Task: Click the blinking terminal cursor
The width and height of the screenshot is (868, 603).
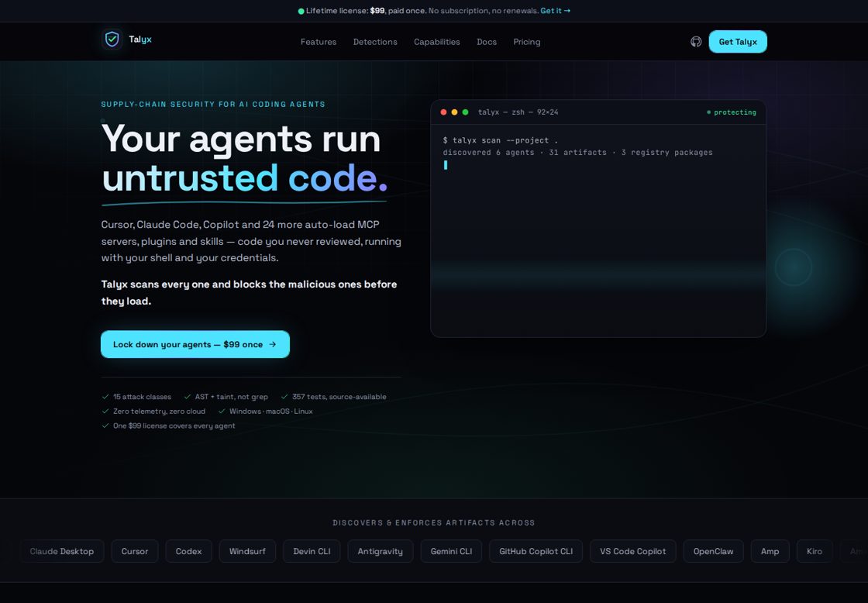Action: pos(446,165)
